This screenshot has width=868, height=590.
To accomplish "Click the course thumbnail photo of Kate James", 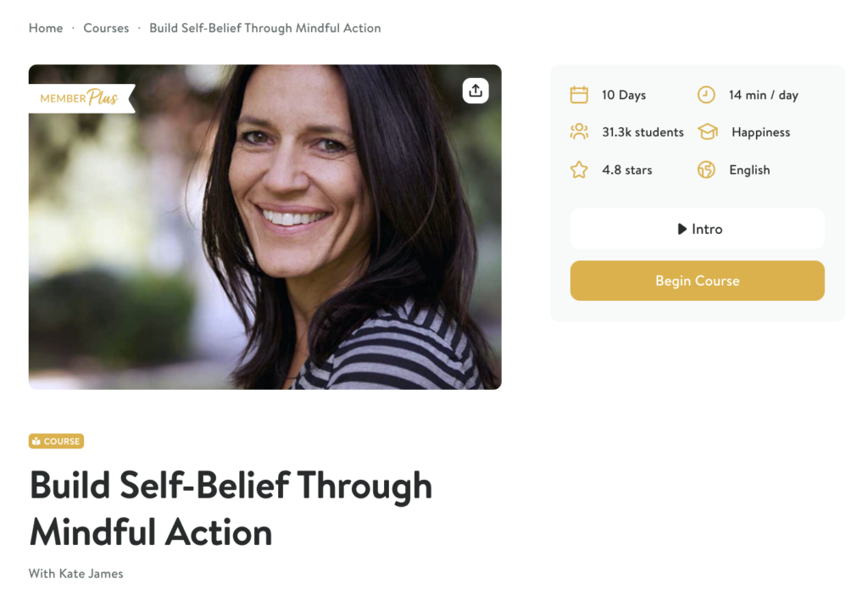I will point(264,226).
